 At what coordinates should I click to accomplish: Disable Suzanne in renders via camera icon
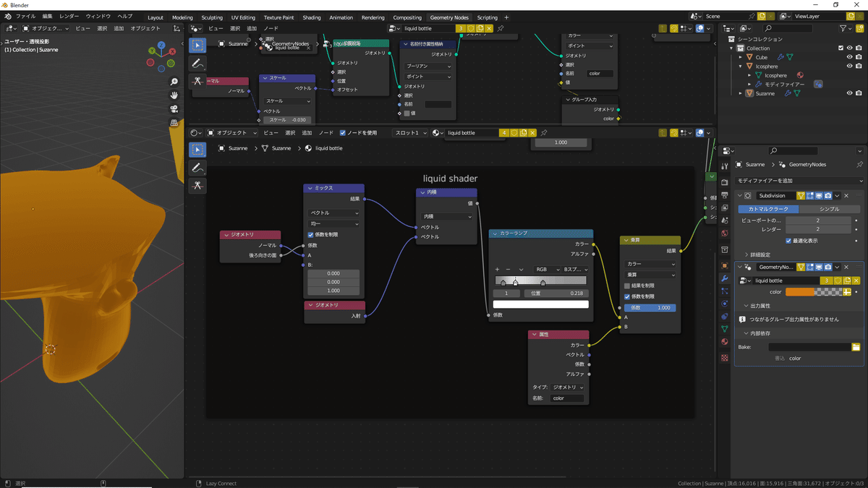point(859,93)
